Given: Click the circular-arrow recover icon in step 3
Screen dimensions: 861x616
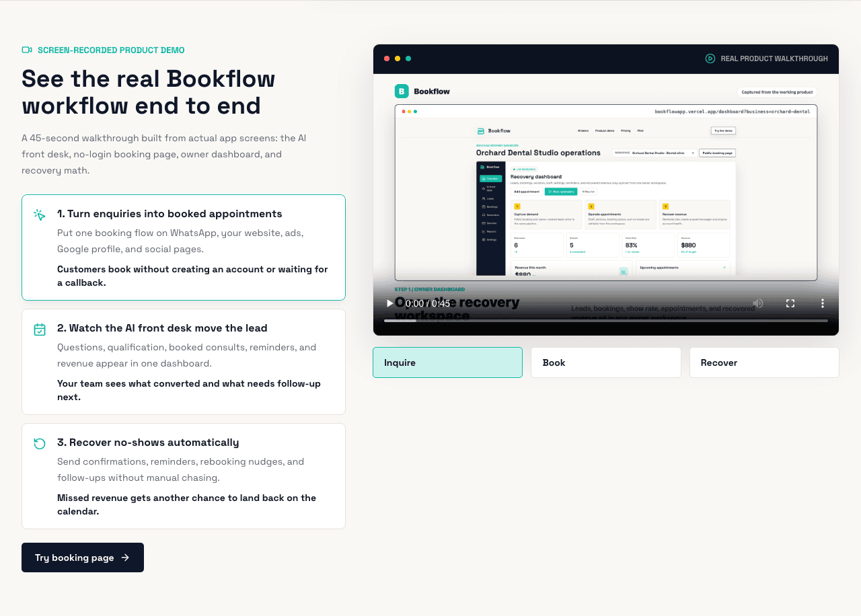Looking at the screenshot, I should tap(40, 444).
